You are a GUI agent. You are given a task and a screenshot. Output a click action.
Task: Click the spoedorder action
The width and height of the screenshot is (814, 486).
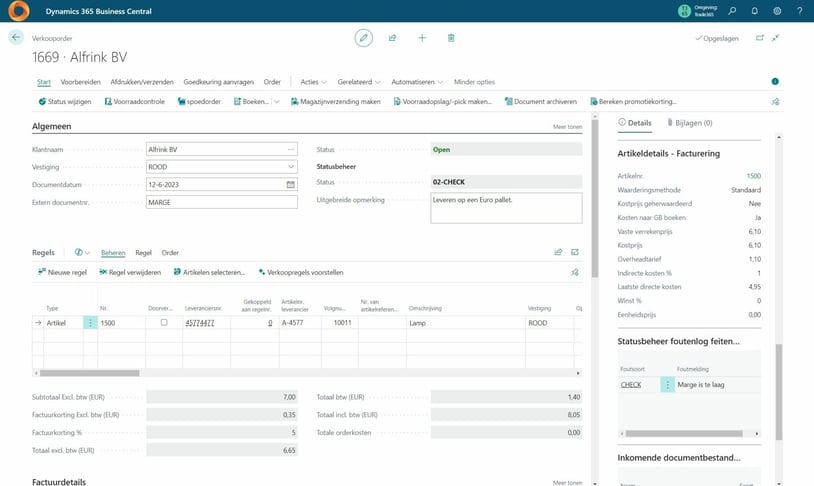(199, 102)
